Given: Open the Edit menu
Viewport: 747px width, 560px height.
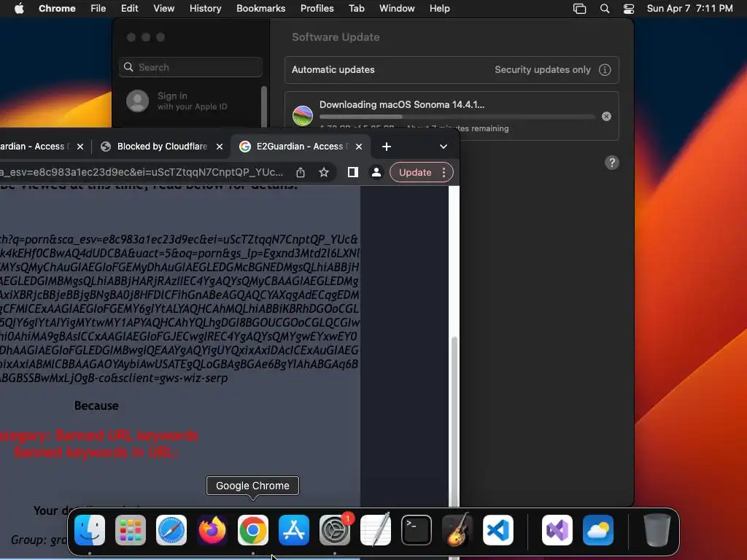Looking at the screenshot, I should 129,9.
